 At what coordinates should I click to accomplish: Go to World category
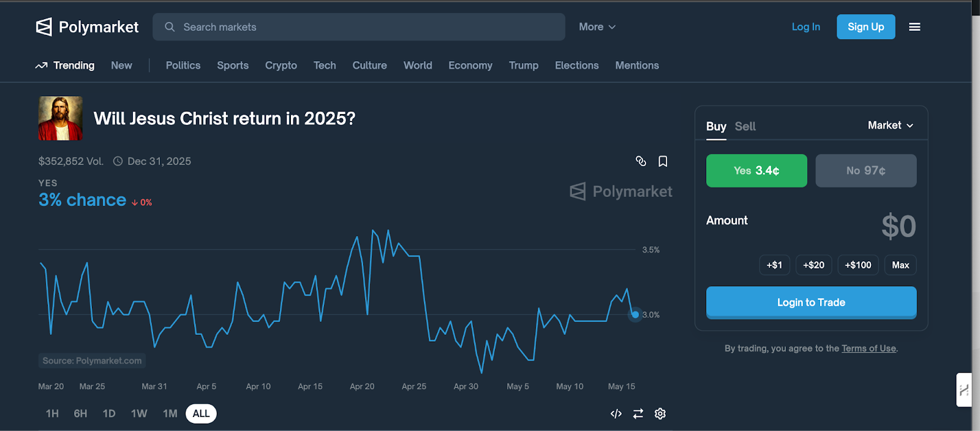[x=418, y=66]
